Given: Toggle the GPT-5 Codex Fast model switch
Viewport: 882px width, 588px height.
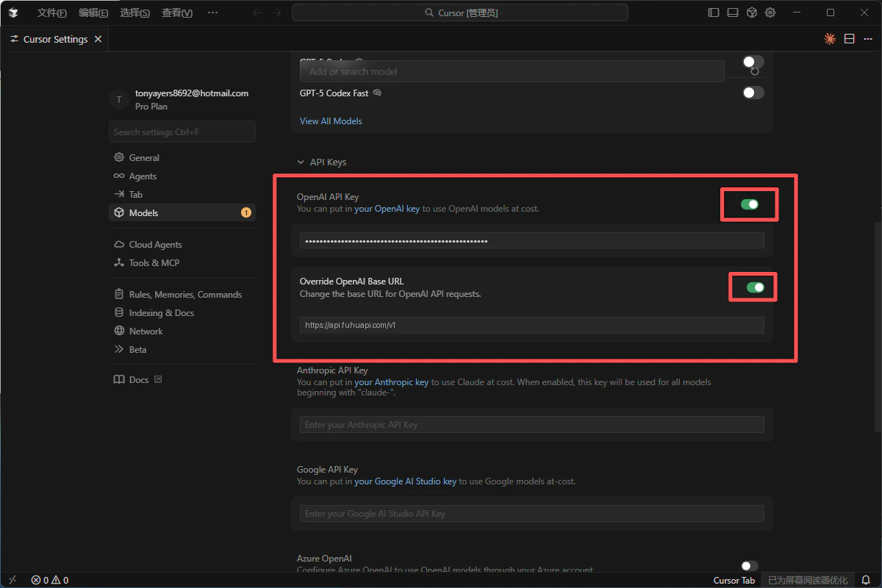Looking at the screenshot, I should (x=753, y=93).
